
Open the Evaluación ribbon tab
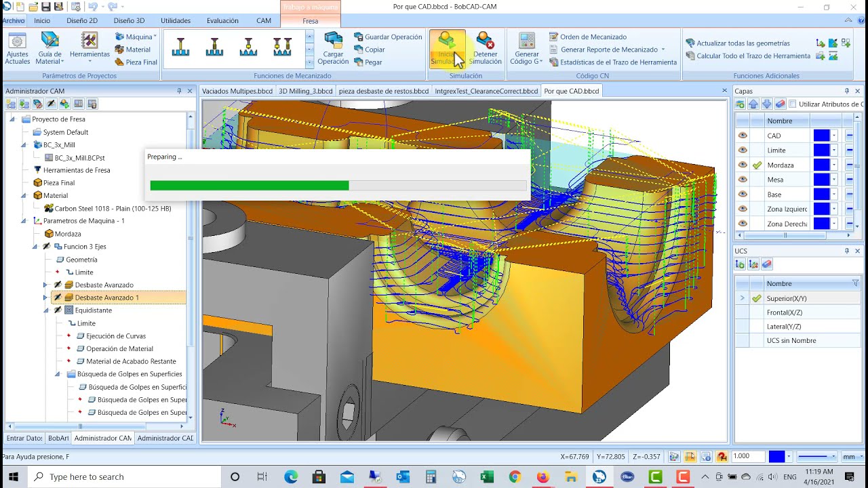coord(222,20)
